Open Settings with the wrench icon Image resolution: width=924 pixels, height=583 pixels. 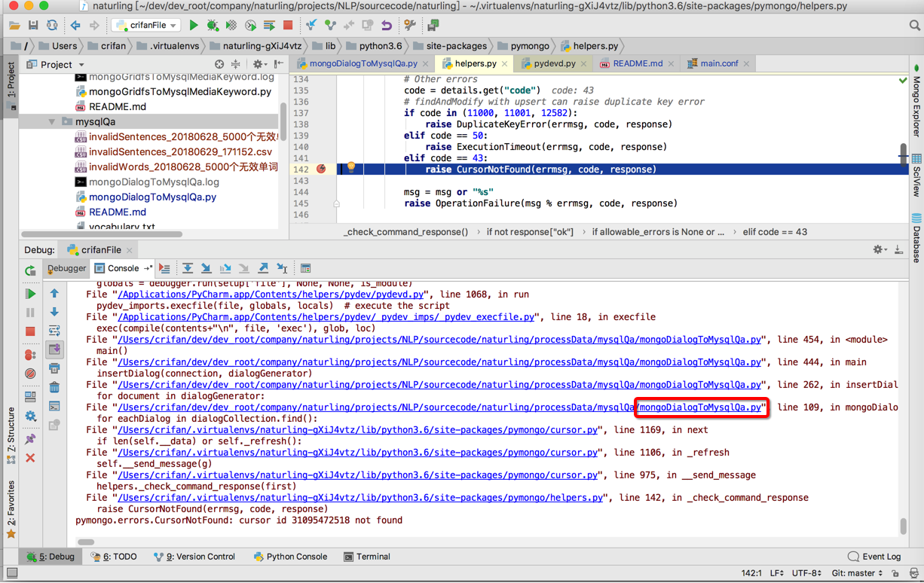coord(410,25)
